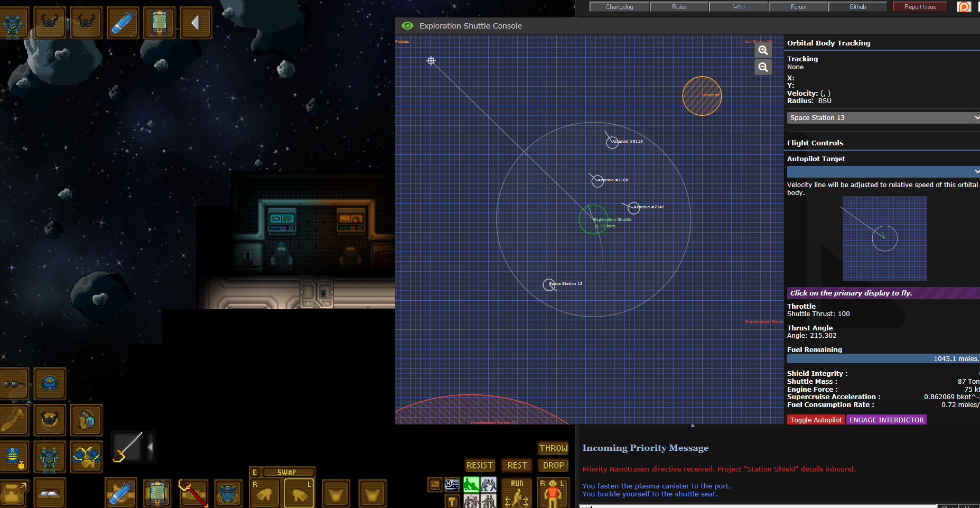Viewport: 980px width, 508px height.
Task: Collapse storage with arrow beside sabre
Action: coord(151,447)
